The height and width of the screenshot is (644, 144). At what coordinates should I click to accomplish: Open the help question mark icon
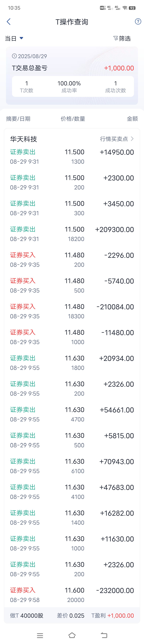pos(138,22)
